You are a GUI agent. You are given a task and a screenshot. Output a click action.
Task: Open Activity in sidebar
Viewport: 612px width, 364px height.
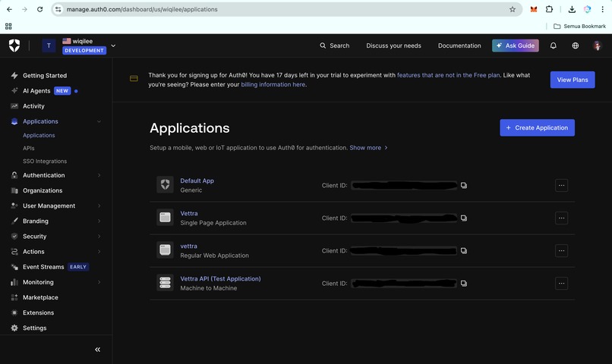click(x=33, y=106)
